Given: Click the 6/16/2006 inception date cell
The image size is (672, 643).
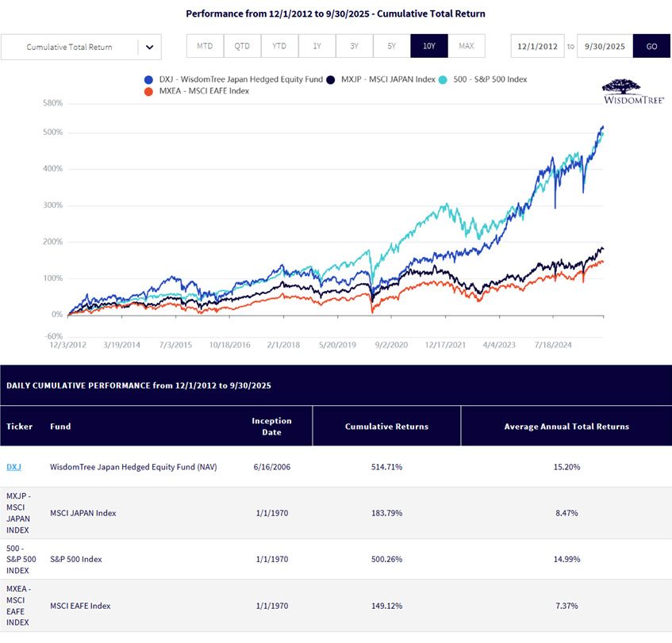Looking at the screenshot, I should point(271,467).
